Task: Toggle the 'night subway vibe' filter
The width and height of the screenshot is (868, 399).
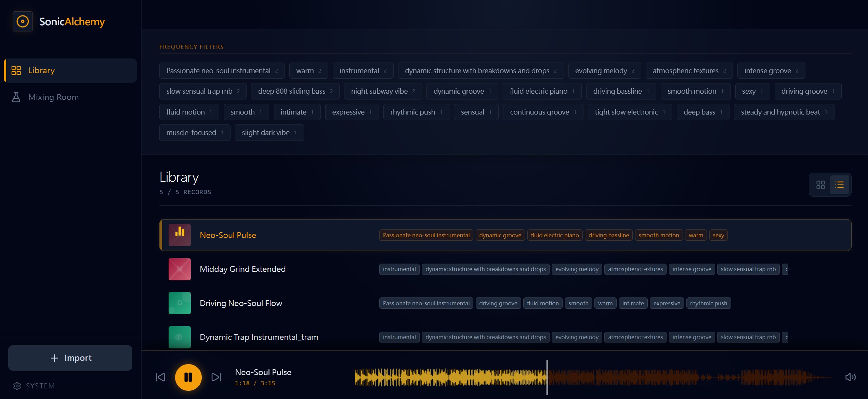Action: click(382, 91)
